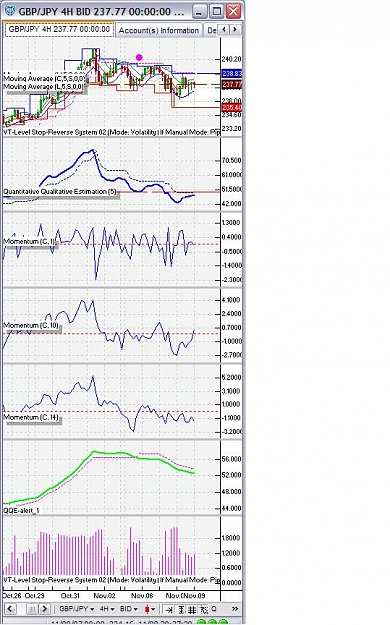Toggle the chart grid icon
Image resolution: width=390 pixels, height=625 pixels.
192,609
